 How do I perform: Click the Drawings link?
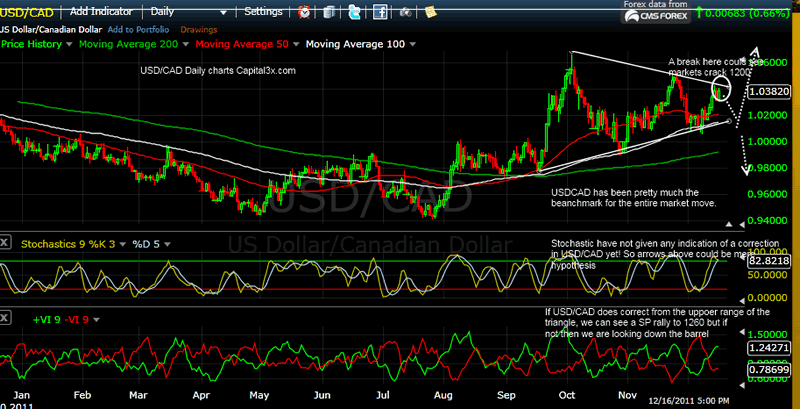199,30
